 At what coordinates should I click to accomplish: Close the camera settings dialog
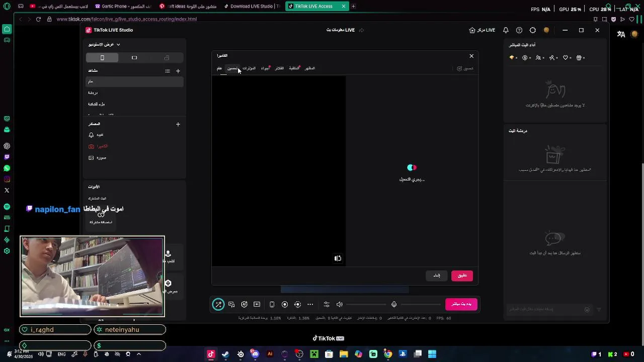point(471,56)
